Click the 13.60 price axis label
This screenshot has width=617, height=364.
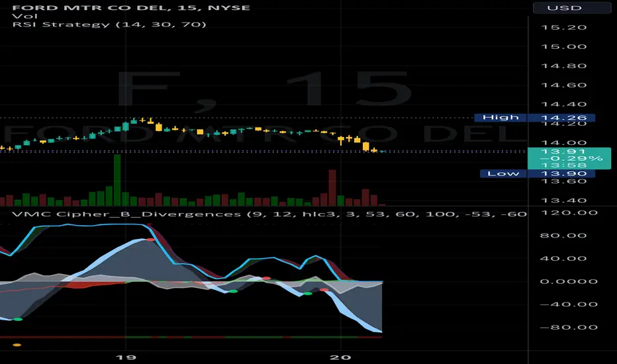coord(564,181)
